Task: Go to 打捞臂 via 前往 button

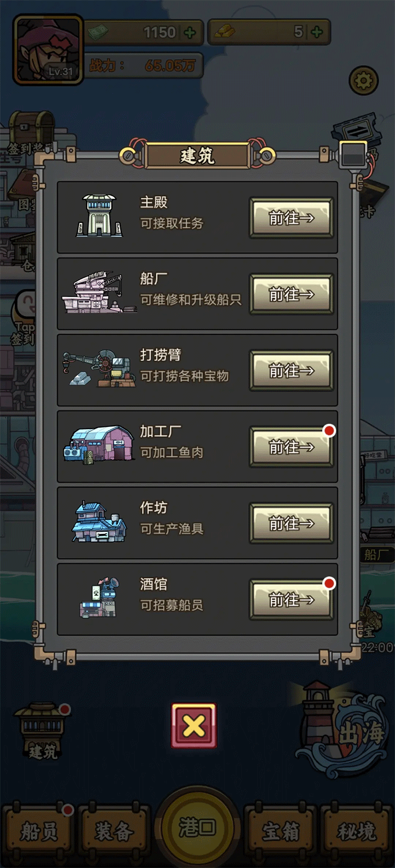Action: tap(291, 371)
